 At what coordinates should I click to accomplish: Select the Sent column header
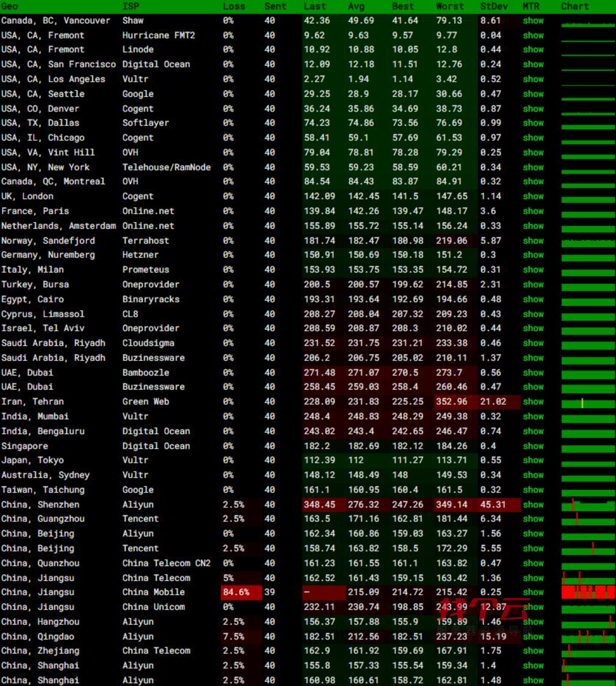275,6
